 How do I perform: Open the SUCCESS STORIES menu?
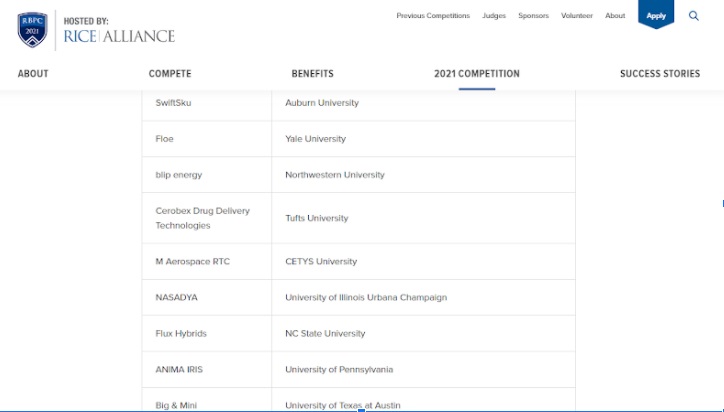pyautogui.click(x=660, y=73)
